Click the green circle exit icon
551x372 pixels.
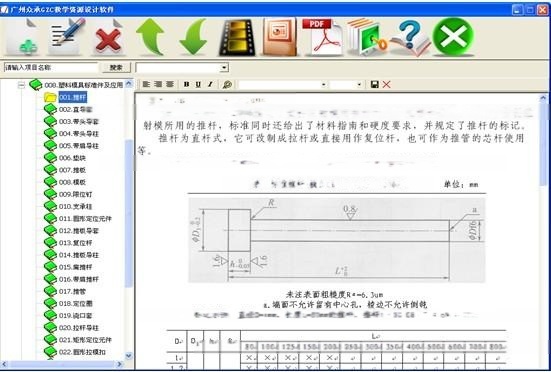click(x=453, y=37)
